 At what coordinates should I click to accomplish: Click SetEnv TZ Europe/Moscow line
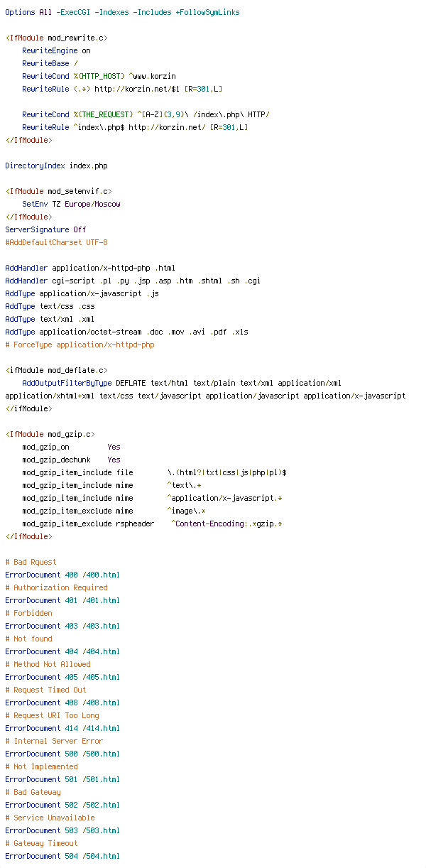click(x=71, y=204)
